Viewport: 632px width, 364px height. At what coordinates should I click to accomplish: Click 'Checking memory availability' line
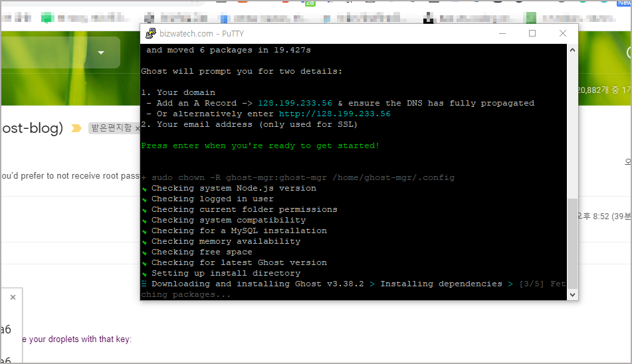226,241
